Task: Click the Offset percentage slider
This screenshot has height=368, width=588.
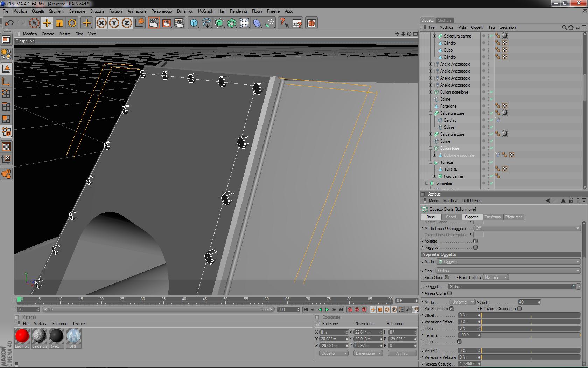Action: coord(531,315)
